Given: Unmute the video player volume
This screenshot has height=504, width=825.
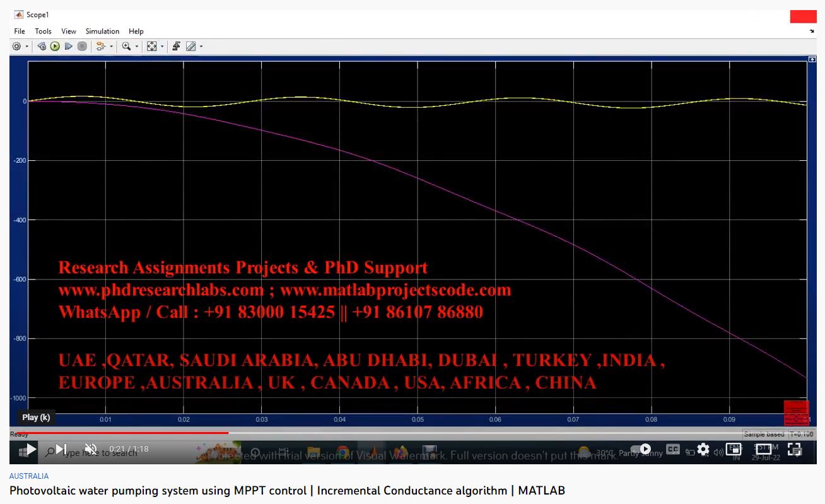Looking at the screenshot, I should tap(91, 450).
